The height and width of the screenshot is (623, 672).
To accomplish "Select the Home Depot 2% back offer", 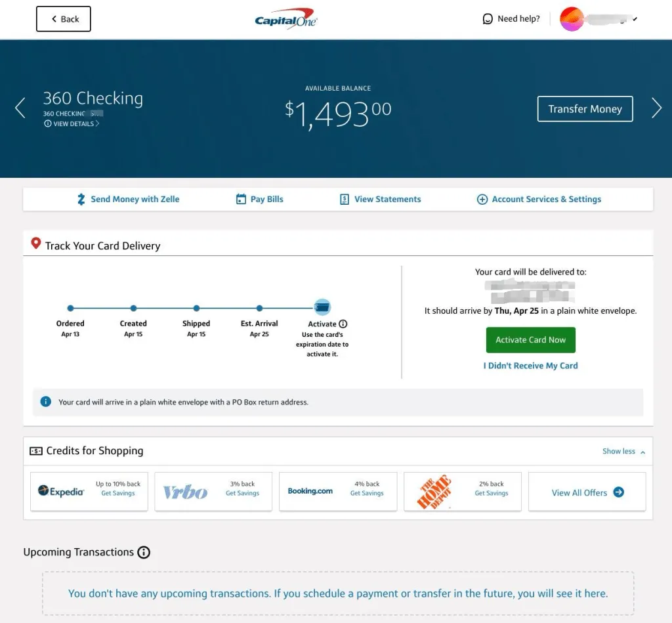I will pos(463,491).
